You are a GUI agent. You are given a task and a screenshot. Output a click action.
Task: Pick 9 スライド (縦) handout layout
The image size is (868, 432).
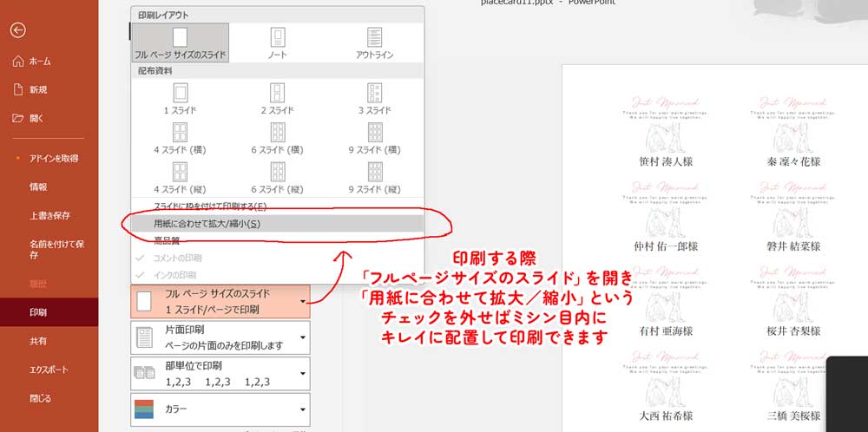pyautogui.click(x=374, y=176)
